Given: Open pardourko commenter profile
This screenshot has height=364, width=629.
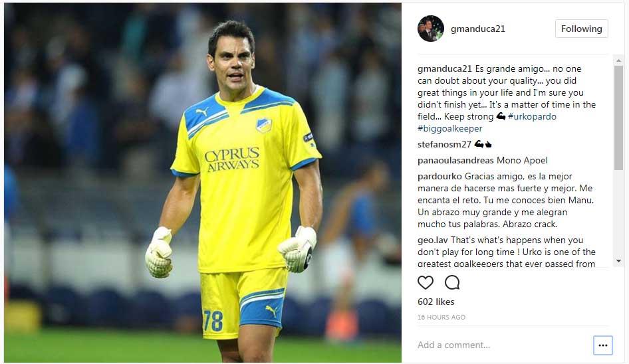Looking at the screenshot, I should pyautogui.click(x=440, y=177).
